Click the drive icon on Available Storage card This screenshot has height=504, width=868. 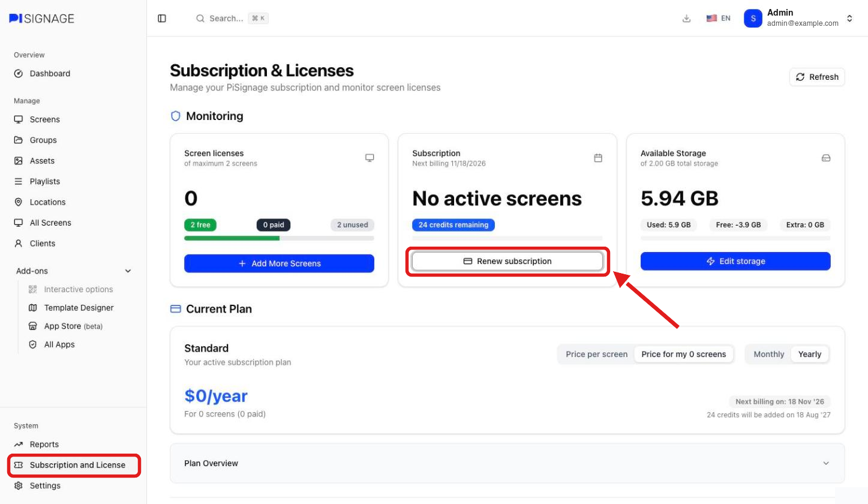[826, 158]
